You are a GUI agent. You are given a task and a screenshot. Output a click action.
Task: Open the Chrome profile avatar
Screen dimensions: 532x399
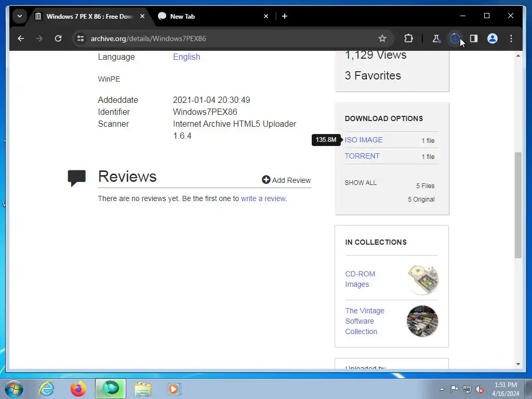[493, 38]
